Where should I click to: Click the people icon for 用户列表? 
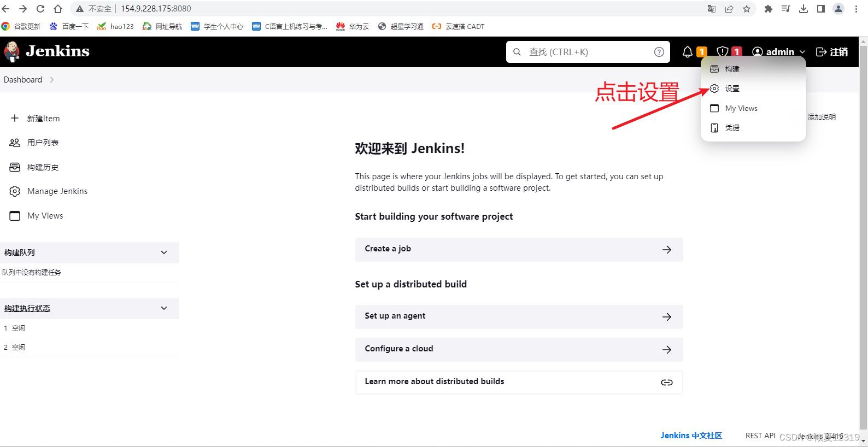(x=15, y=143)
